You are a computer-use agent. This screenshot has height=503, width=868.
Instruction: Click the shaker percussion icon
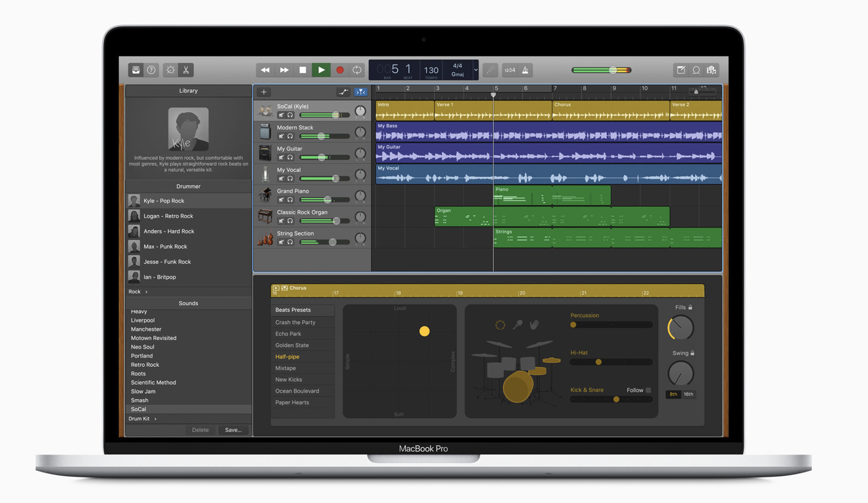coord(518,325)
